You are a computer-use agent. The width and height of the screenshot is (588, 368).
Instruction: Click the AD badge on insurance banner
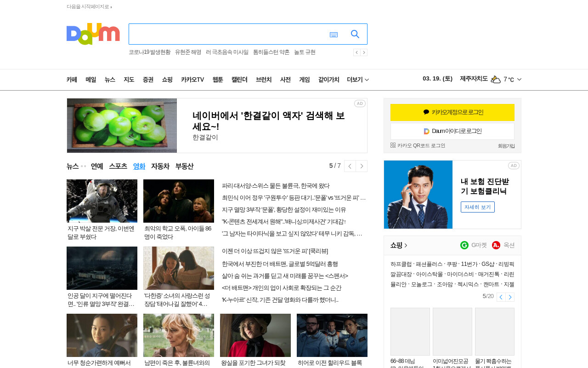pos(514,166)
